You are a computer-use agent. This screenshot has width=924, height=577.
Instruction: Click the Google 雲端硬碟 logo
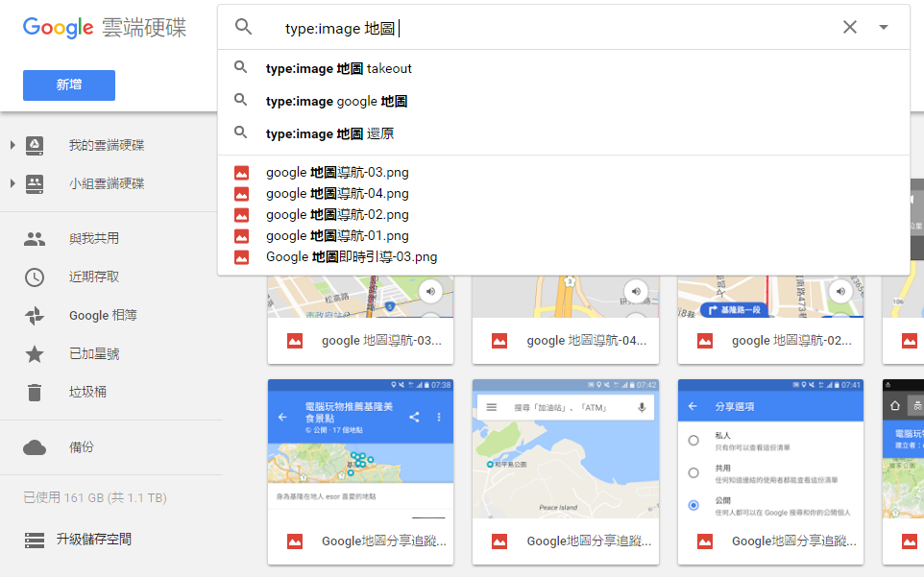[x=105, y=28]
